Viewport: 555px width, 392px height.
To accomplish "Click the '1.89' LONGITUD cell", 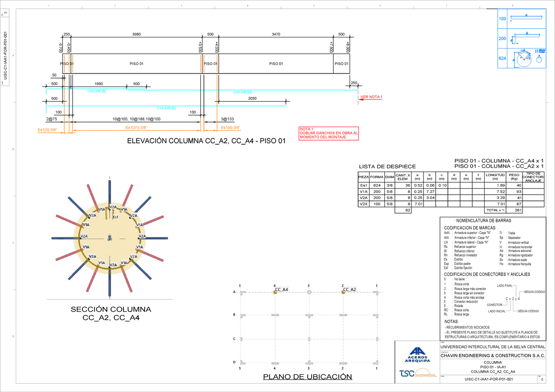I will 495,185.
